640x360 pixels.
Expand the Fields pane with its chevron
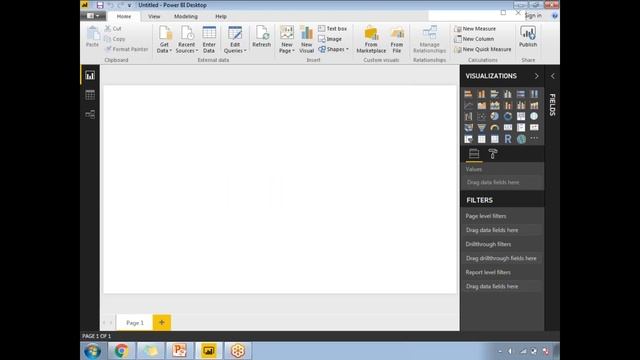click(553, 76)
